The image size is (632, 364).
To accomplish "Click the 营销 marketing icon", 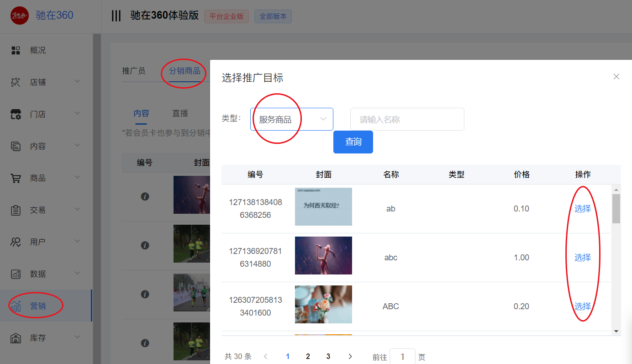I will pos(16,306).
